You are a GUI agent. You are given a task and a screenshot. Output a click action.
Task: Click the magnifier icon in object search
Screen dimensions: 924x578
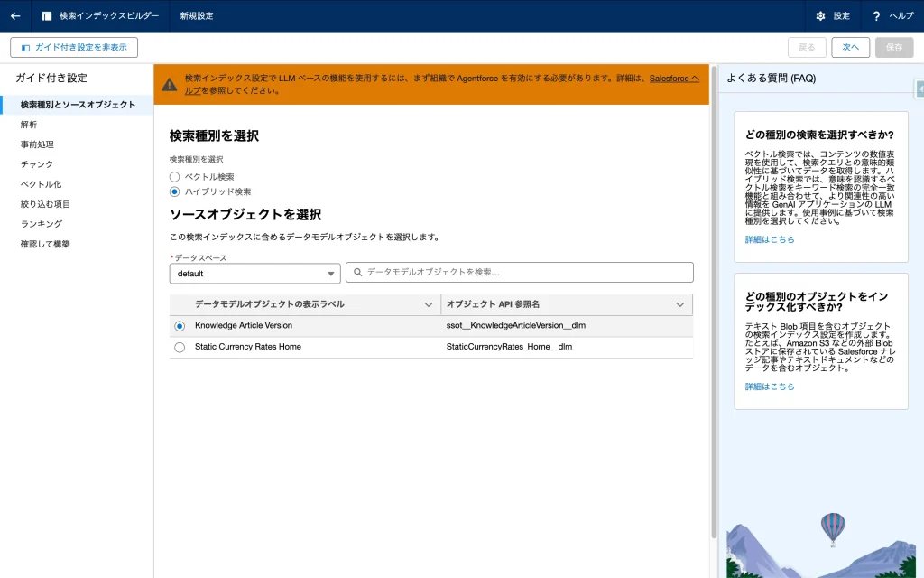tap(357, 272)
